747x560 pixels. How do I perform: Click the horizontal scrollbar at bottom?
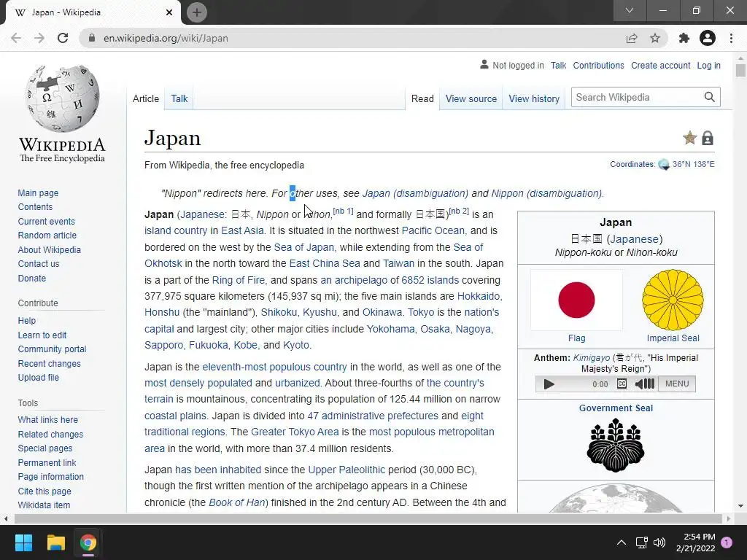click(368, 518)
